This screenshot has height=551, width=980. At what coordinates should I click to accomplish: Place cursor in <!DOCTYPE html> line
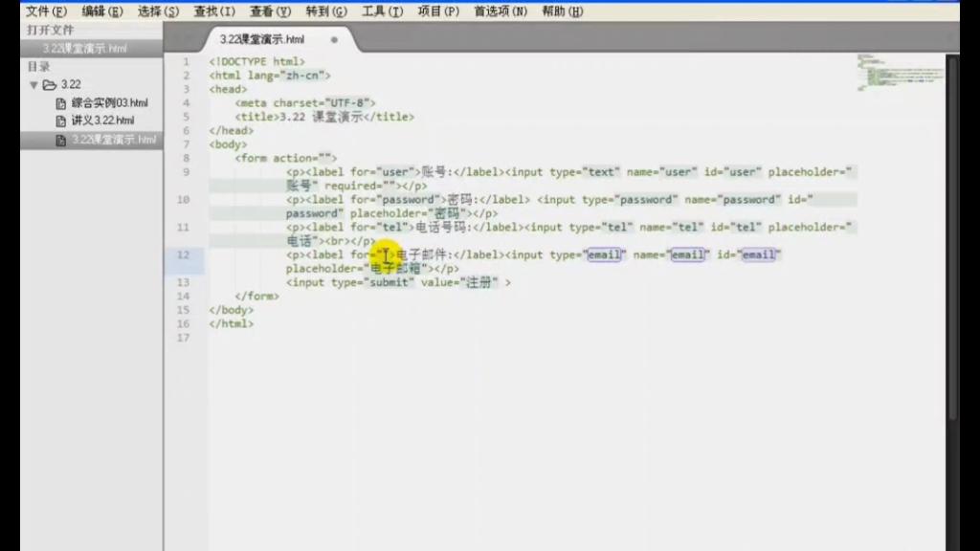point(256,62)
